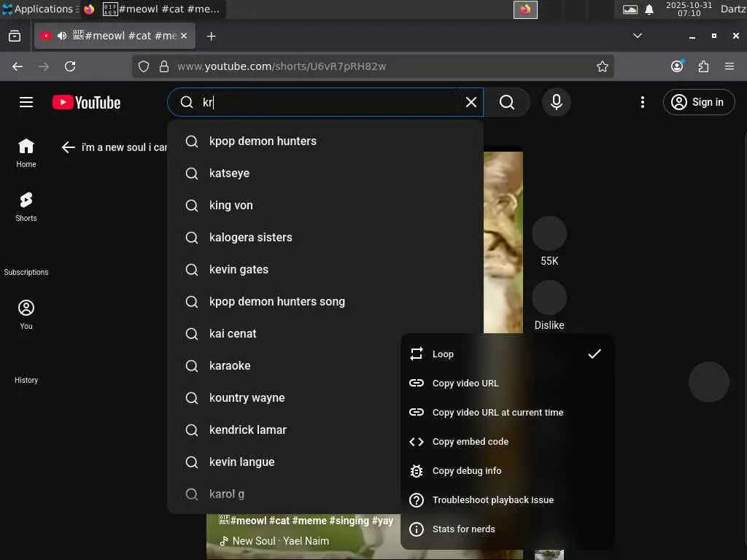
Task: Select Copy embed code
Action: 507,441
